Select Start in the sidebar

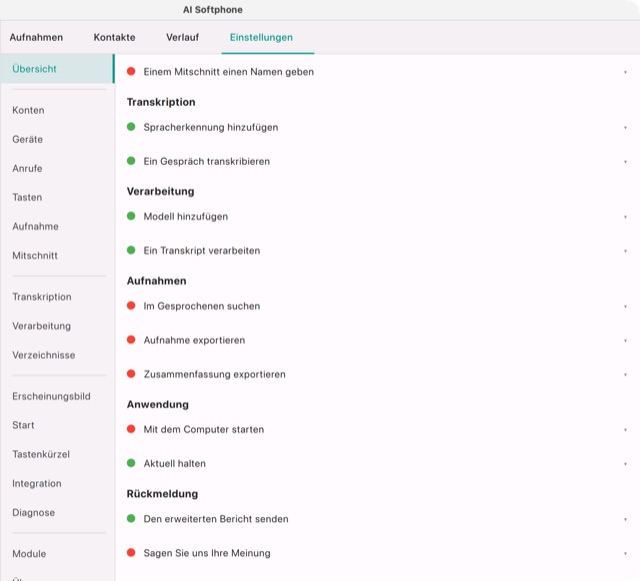(x=23, y=425)
